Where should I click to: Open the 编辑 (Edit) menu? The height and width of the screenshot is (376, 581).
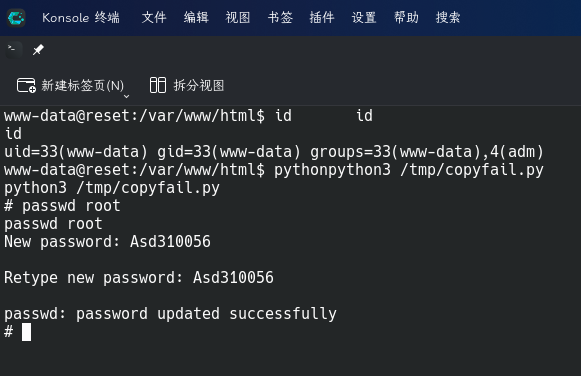click(x=196, y=17)
